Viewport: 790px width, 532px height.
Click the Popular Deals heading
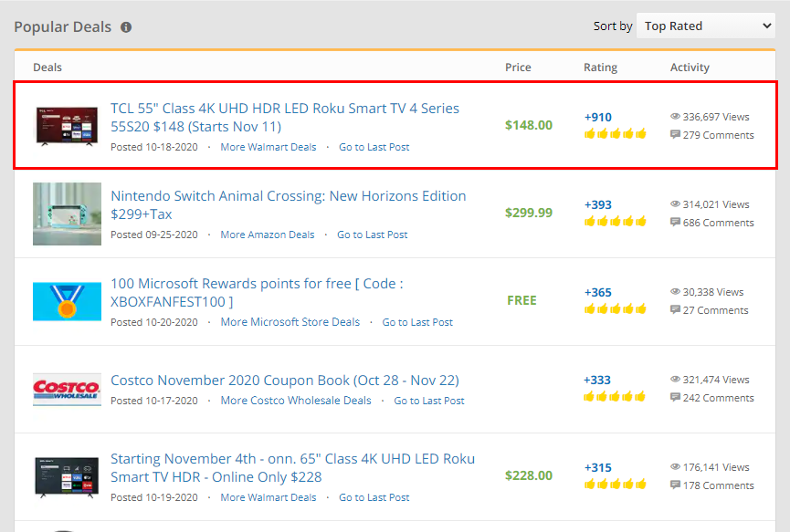click(62, 27)
